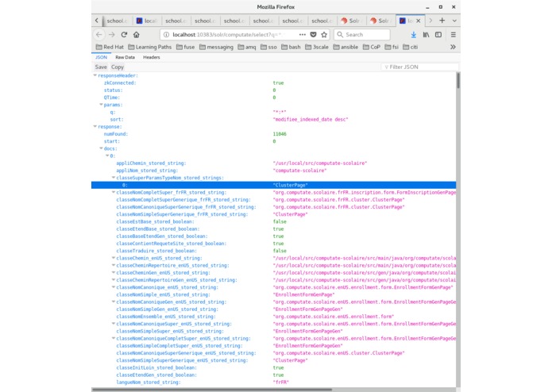Focus the Filter JSON field
The width and height of the screenshot is (552, 392).
click(419, 67)
